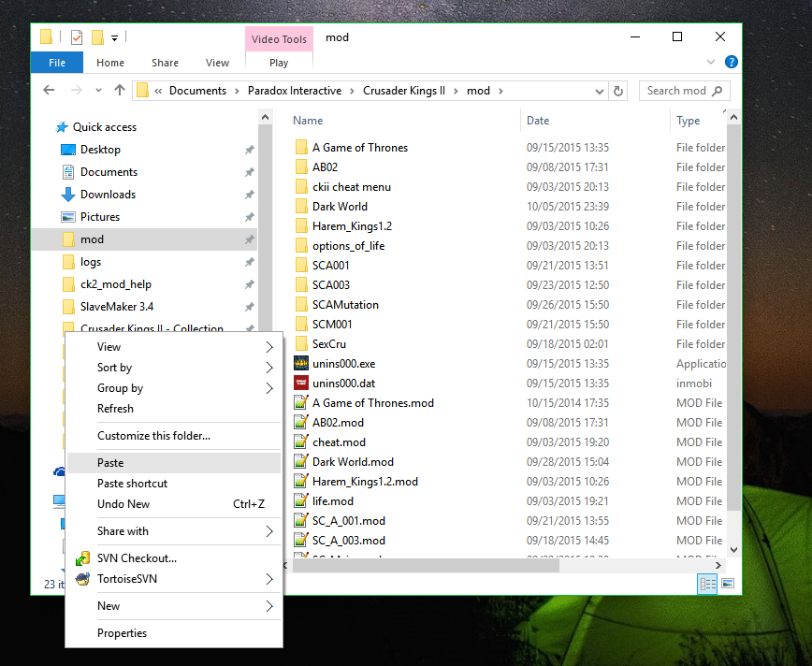This screenshot has width=812, height=666.
Task: Open the New submenu in context menu
Action: pos(174,606)
